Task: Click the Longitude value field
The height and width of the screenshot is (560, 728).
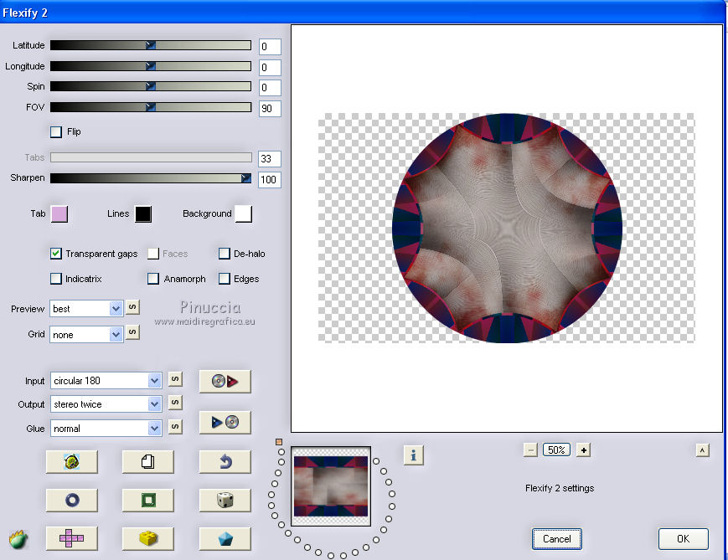Action: coord(270,67)
